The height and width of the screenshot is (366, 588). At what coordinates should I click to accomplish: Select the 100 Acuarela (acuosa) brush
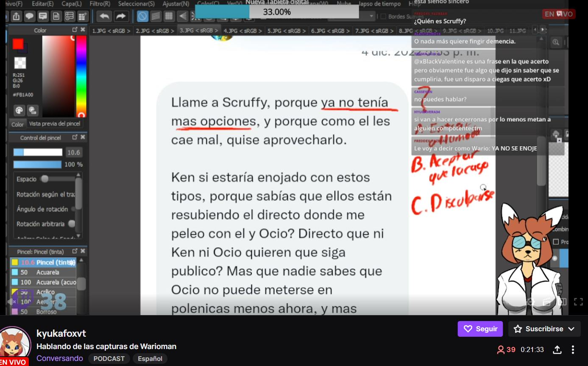43,282
